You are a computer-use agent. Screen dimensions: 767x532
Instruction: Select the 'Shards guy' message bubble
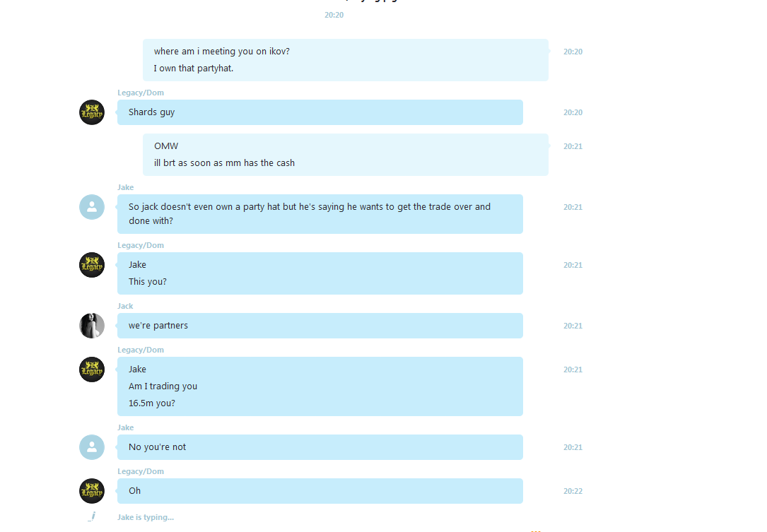[x=320, y=112]
